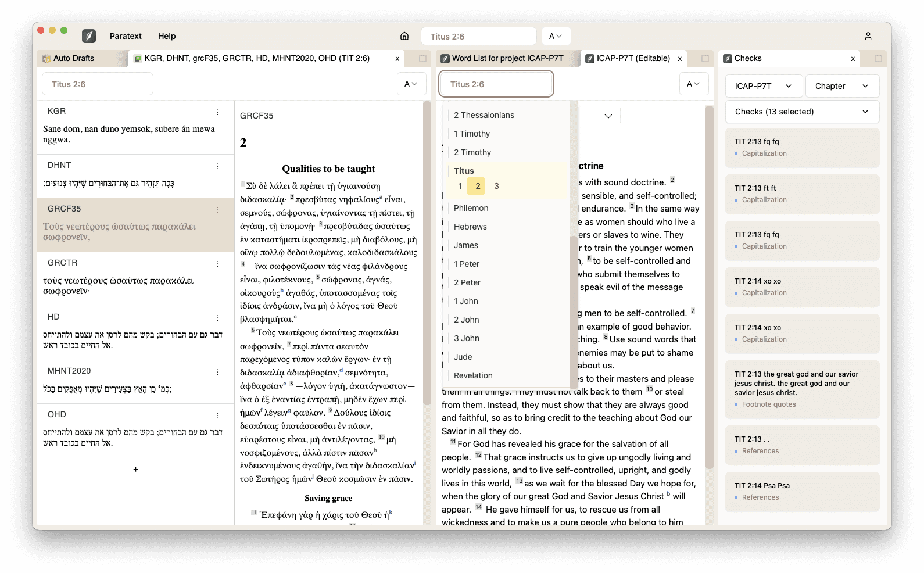Click the Auto Drafts tab icon
The image size is (924, 573).
pyautogui.click(x=46, y=59)
